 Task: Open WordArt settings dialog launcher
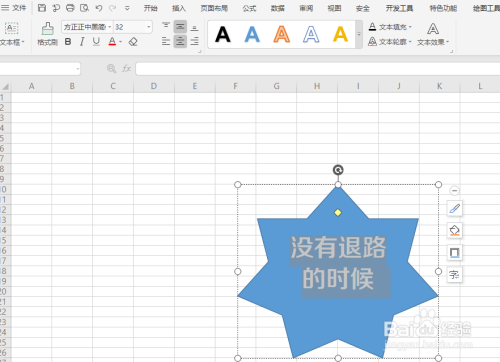click(452, 51)
